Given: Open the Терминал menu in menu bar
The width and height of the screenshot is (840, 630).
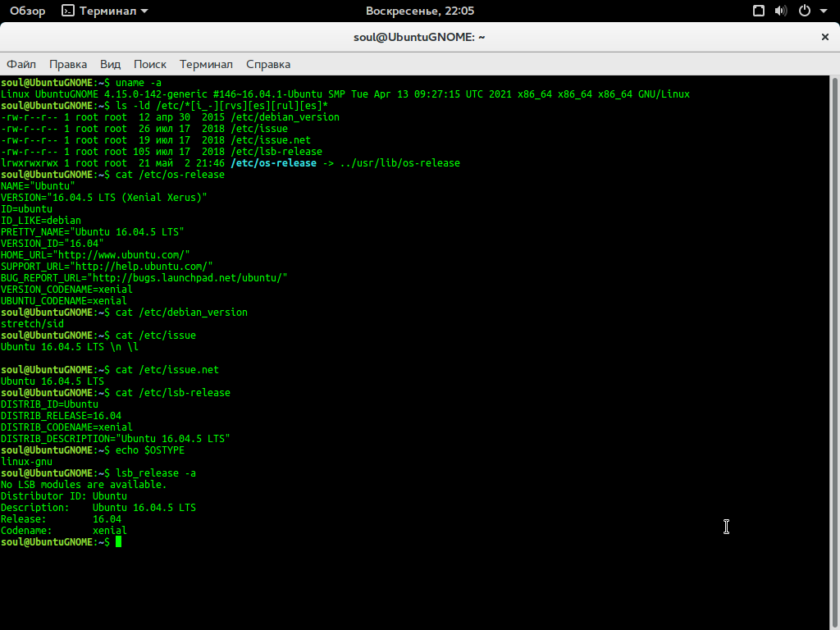Looking at the screenshot, I should tap(206, 64).
